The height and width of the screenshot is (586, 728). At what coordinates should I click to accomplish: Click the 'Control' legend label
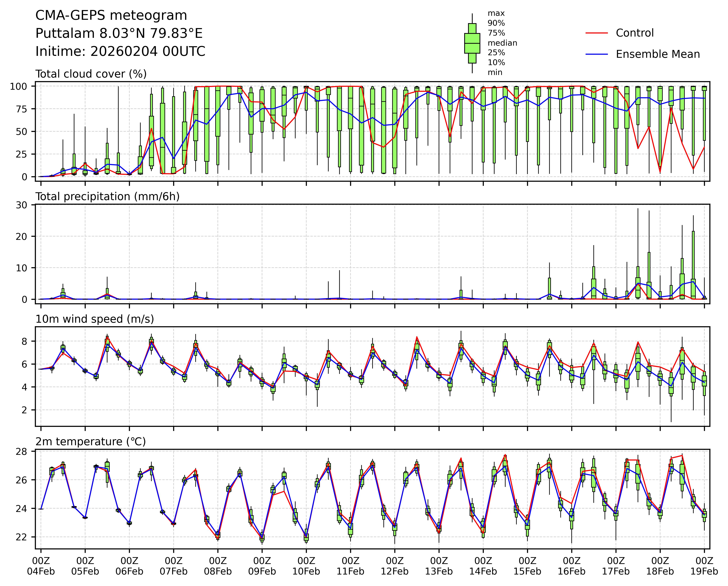[x=634, y=33]
